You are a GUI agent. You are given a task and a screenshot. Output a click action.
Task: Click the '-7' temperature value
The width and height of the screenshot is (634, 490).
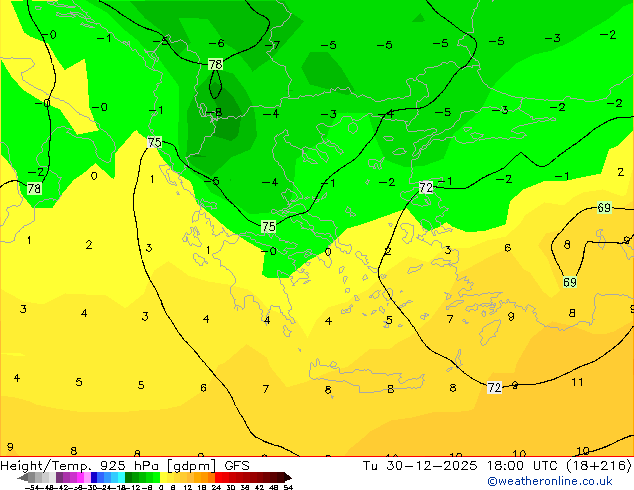click(x=273, y=44)
